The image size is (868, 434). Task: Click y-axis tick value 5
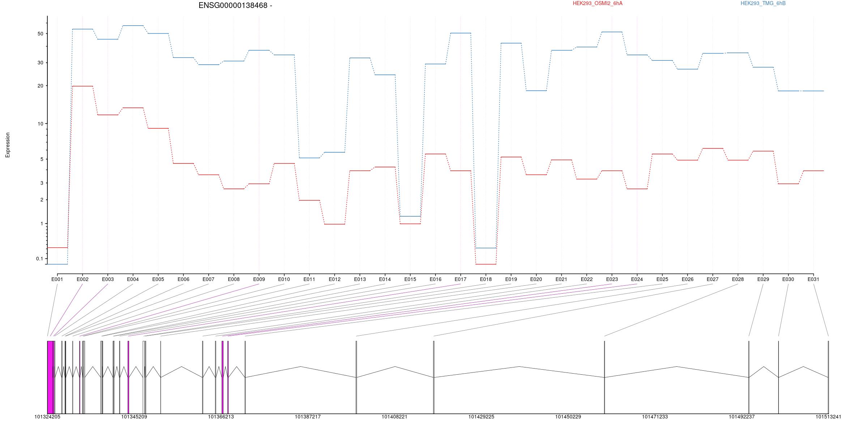tap(42, 159)
